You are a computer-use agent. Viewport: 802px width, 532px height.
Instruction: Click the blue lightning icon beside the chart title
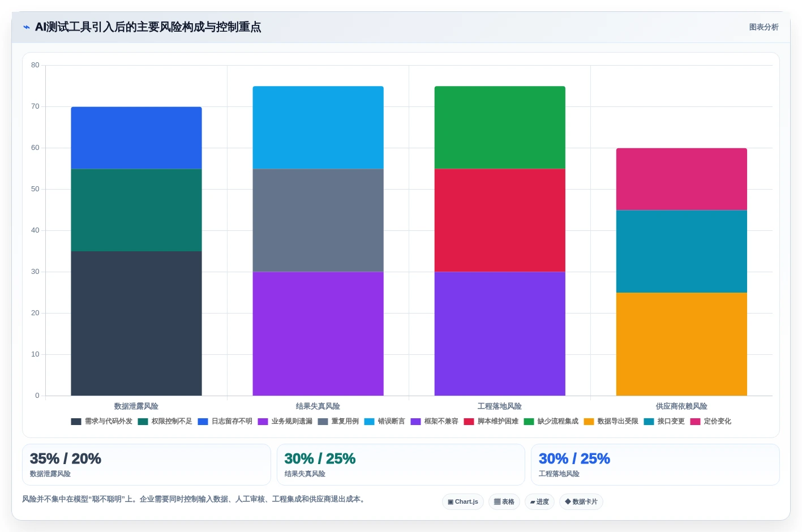26,27
